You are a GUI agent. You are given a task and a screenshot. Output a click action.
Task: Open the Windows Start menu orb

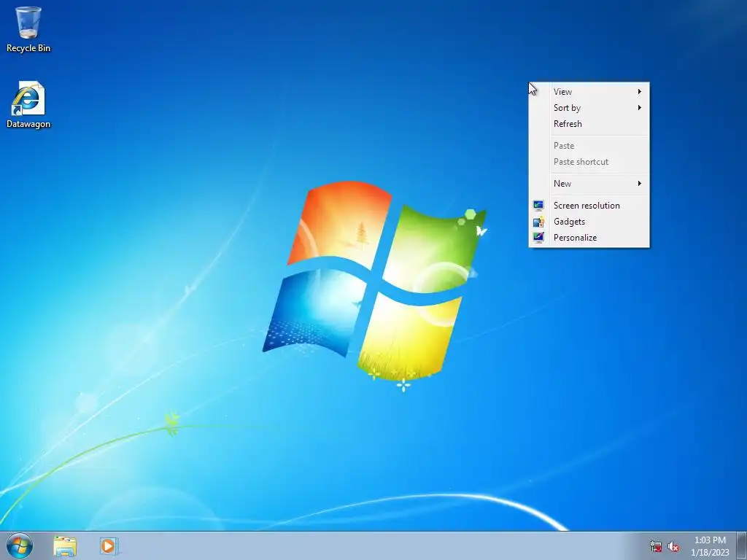[20, 545]
